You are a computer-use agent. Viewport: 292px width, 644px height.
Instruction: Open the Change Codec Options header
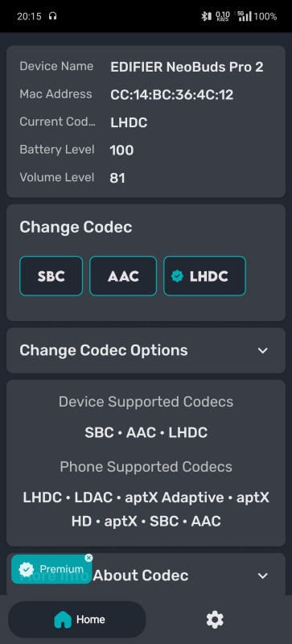pyautogui.click(x=146, y=350)
